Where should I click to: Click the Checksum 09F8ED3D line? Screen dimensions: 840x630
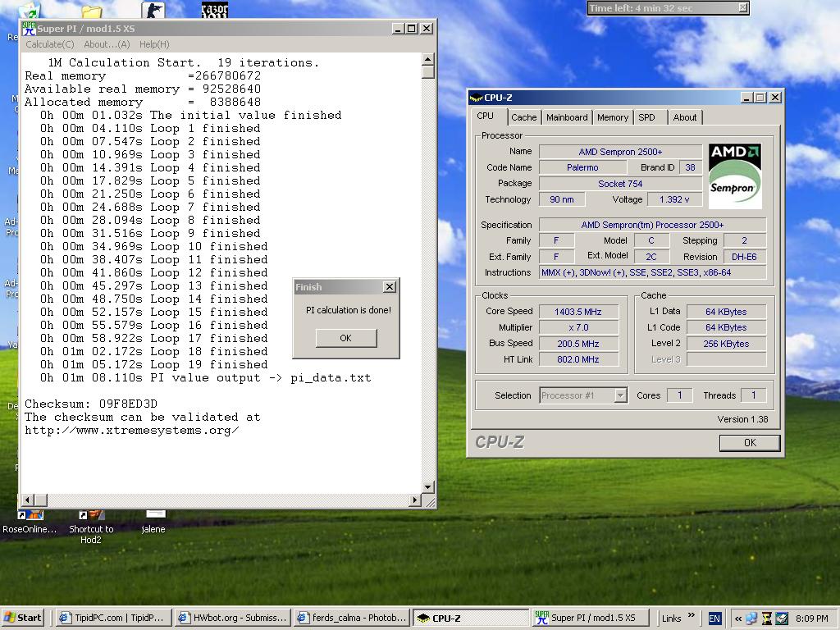[x=91, y=404]
